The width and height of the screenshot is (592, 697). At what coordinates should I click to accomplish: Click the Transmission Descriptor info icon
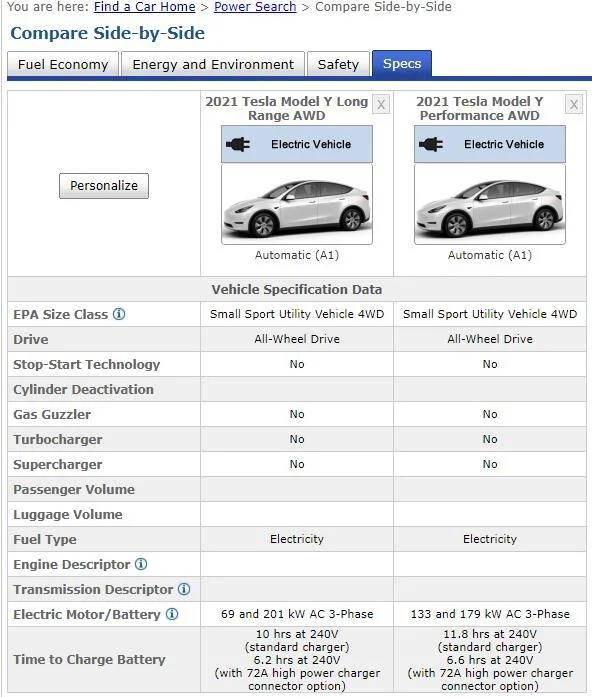click(184, 589)
